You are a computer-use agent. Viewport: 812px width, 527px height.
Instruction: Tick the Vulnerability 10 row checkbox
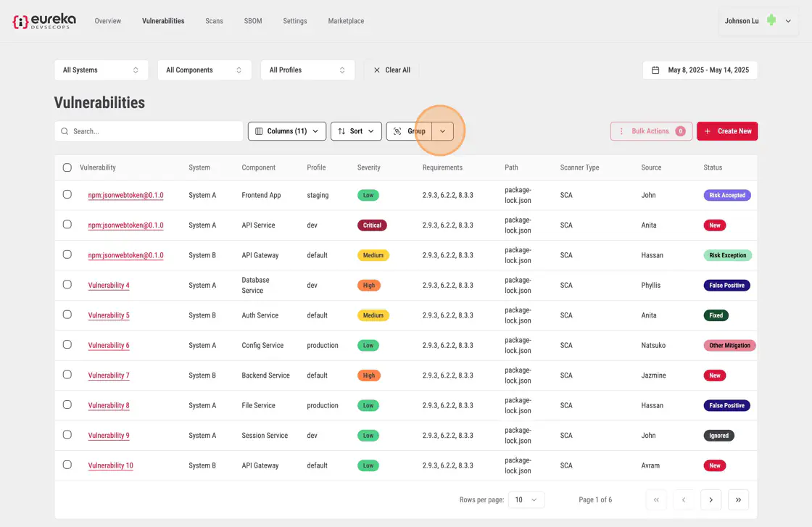click(x=67, y=465)
